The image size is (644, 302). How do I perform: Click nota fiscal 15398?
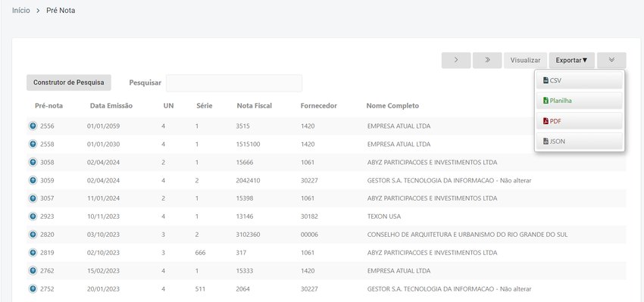(x=245, y=198)
